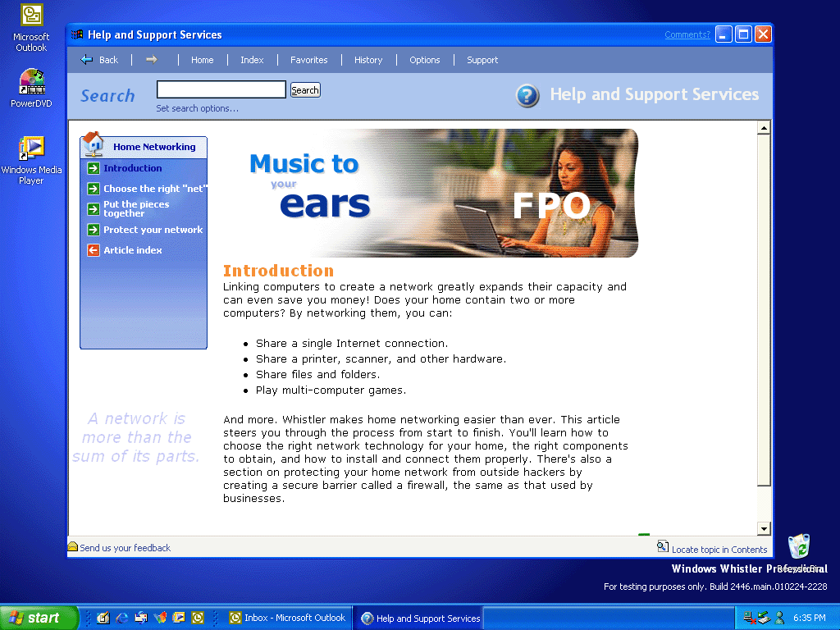This screenshot has height=630, width=840.
Task: Click the scroll up arrow of the help pane
Action: tap(764, 127)
